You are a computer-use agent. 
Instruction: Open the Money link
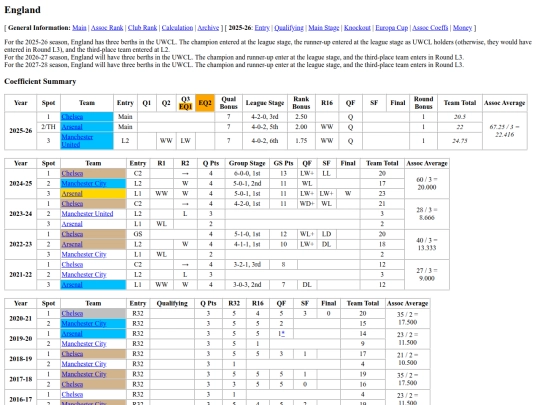coord(462,28)
